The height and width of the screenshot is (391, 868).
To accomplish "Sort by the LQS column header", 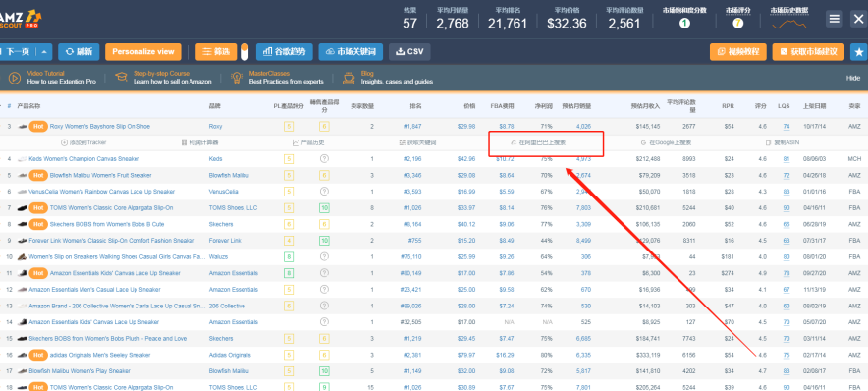I will tap(784, 105).
